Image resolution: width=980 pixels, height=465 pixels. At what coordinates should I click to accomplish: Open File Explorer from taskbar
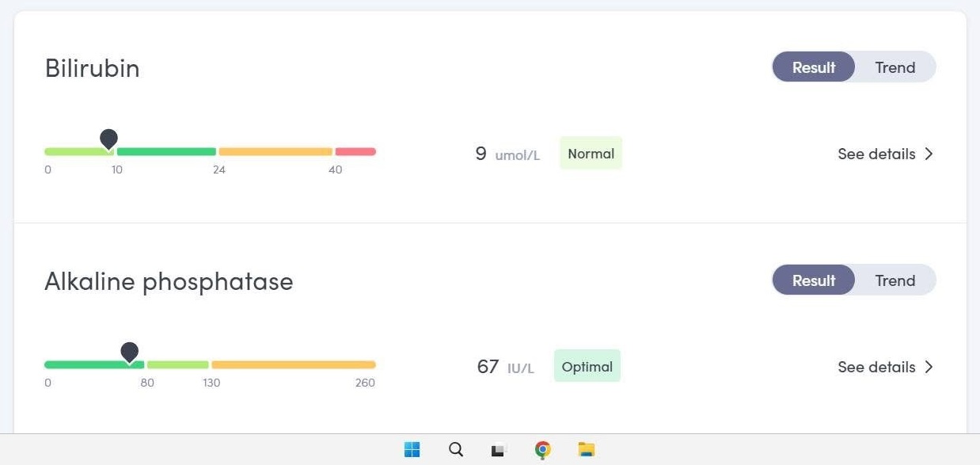[586, 450]
